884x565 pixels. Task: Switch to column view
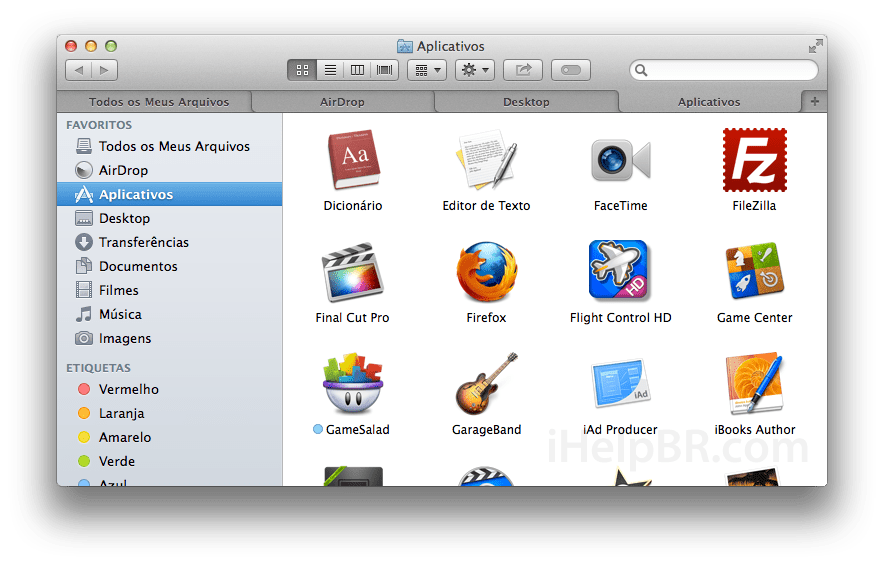pyautogui.click(x=357, y=70)
